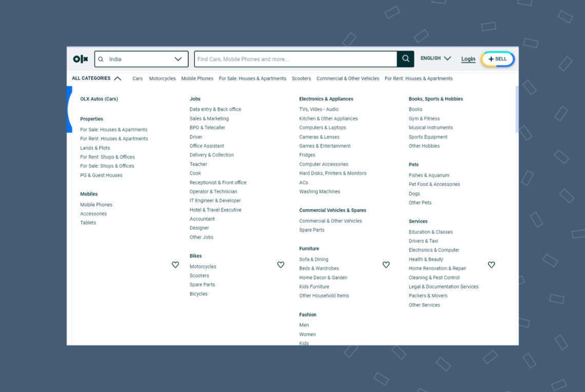Screen dimensions: 585x392
Task: Toggle favorite heart left of Bikes column
Action: click(175, 265)
